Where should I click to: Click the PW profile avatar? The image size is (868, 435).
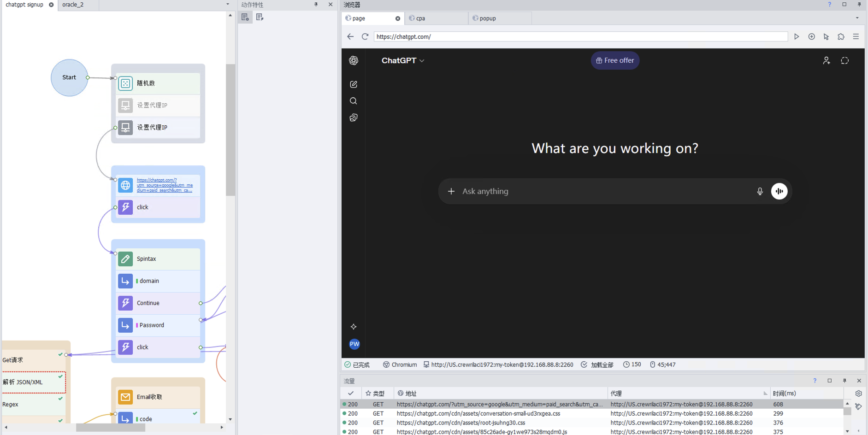click(x=354, y=344)
